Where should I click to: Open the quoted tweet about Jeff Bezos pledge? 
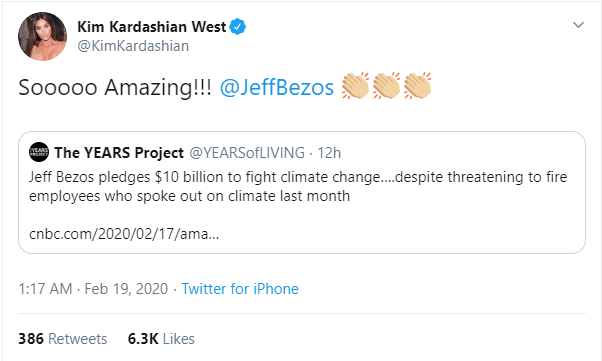tap(302, 192)
